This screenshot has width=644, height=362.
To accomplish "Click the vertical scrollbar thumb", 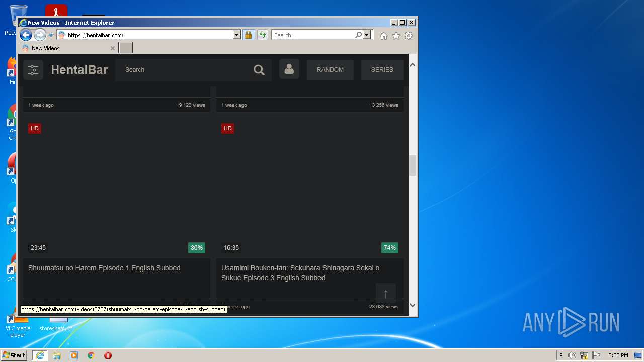I will (413, 165).
